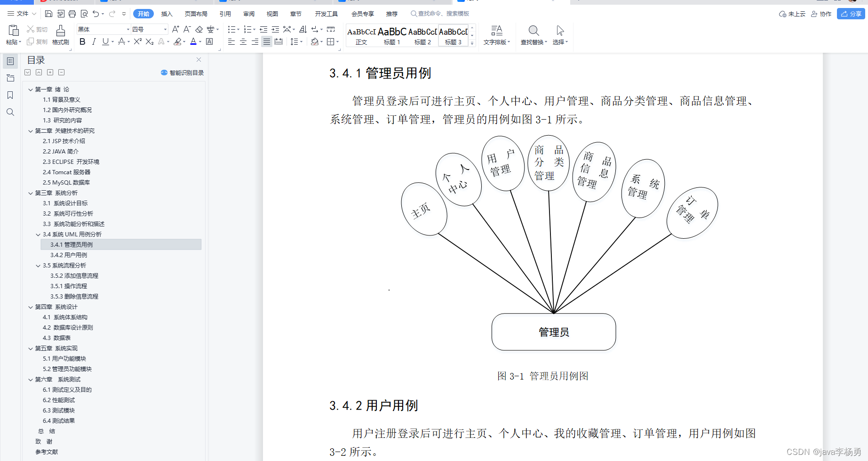Click the Sort (A-Z arrow) icon
868x461 pixels.
pyautogui.click(x=303, y=29)
